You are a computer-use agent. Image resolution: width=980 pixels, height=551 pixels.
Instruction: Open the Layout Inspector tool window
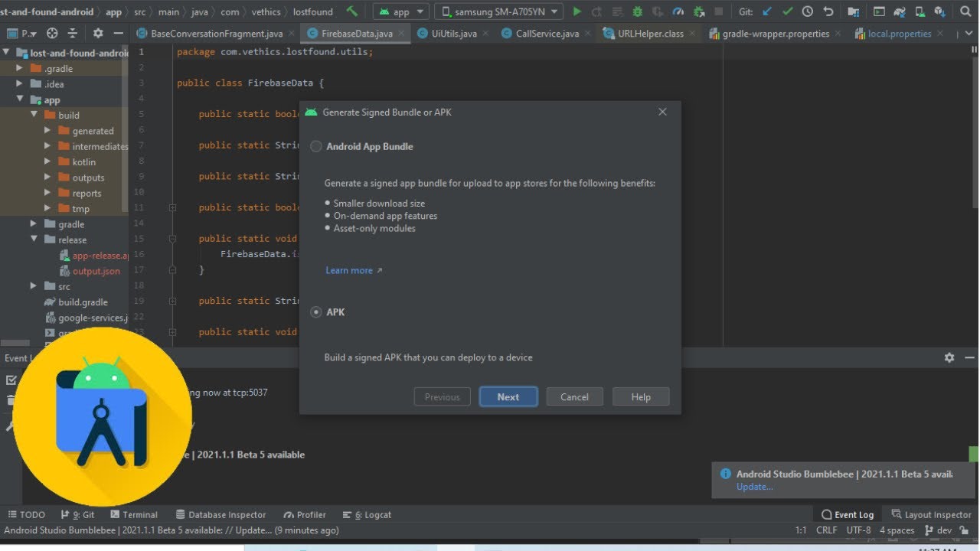931,515
